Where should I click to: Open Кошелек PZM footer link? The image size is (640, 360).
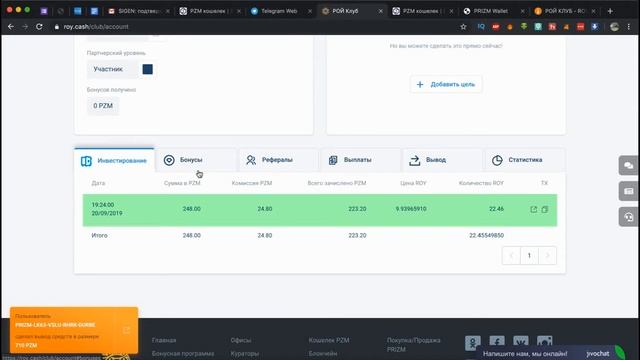[329, 340]
